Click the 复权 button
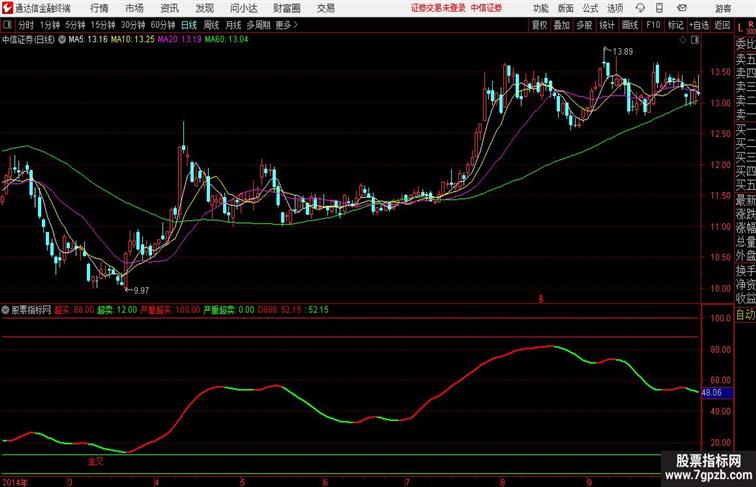This screenshot has width=756, height=487. 539,25
